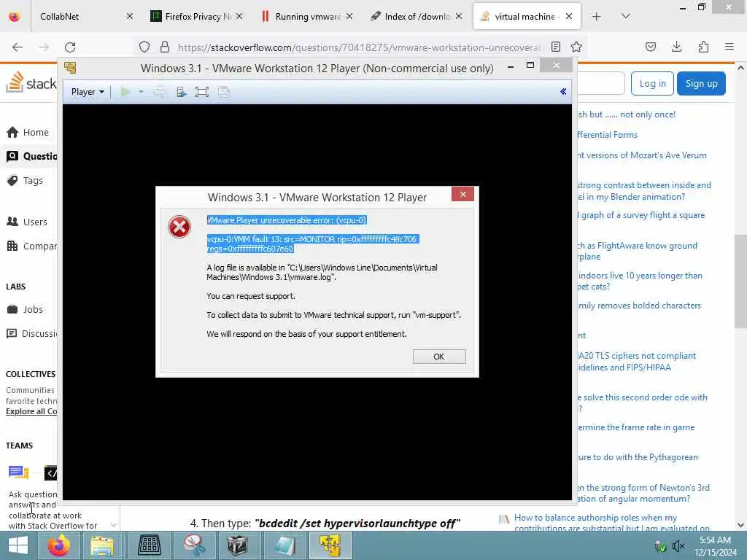The width and height of the screenshot is (747, 560).
Task: Click the site security padlock icon
Action: (165, 47)
